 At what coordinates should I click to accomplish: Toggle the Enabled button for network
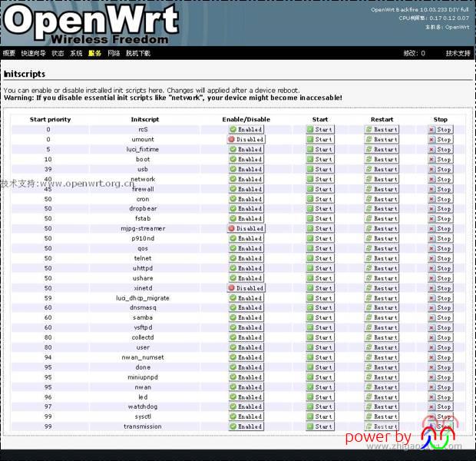tap(246, 179)
